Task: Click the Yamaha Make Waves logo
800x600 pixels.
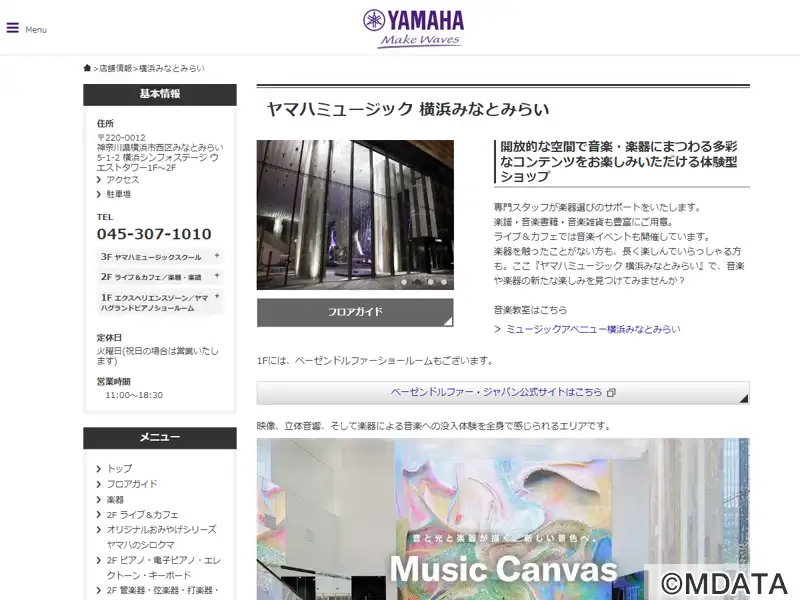Action: click(x=414, y=29)
